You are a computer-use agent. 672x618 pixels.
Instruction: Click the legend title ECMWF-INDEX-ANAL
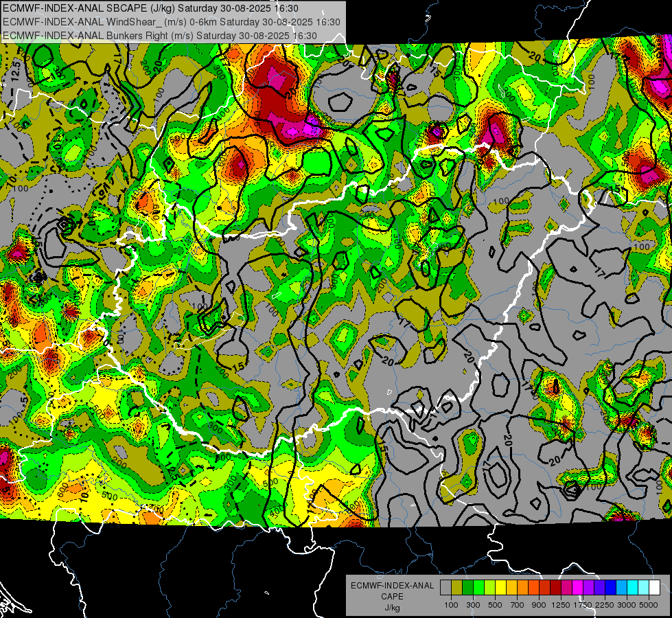(x=393, y=586)
